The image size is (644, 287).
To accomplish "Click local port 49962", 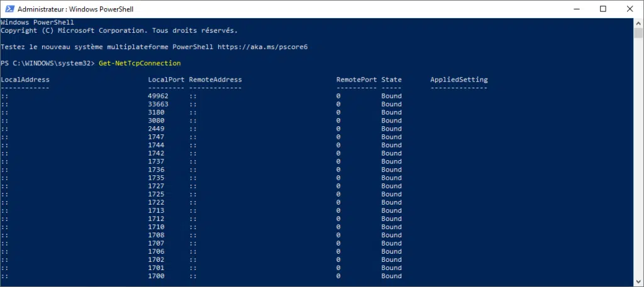I will pyautogui.click(x=158, y=96).
